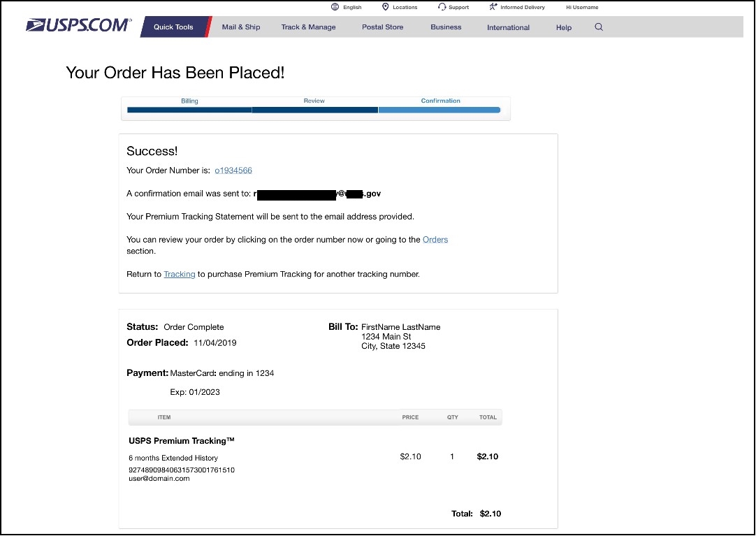Screen dimensions: 756x536
Task: Click the USPS.COM eagle logo
Action: pos(78,25)
